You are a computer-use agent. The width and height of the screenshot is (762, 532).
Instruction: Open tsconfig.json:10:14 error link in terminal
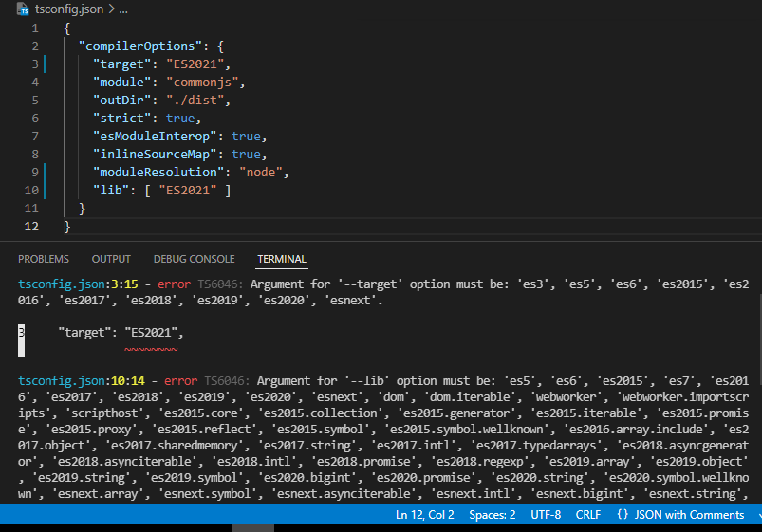82,381
